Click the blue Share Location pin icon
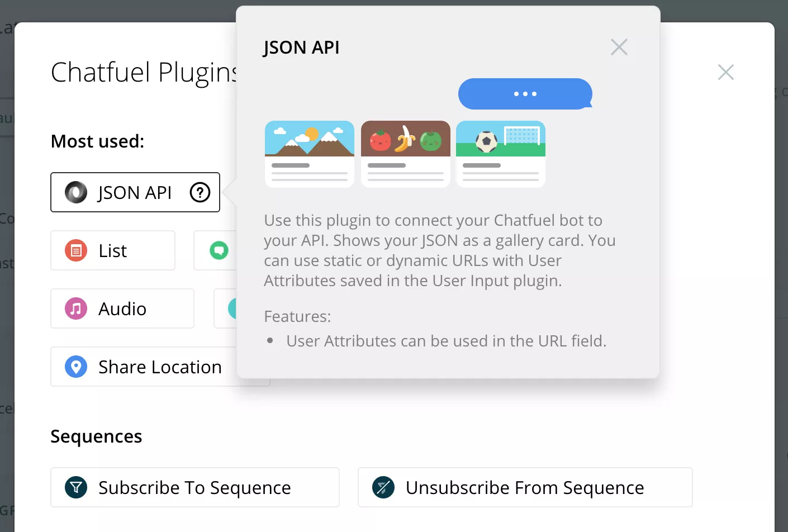This screenshot has height=532, width=788. [75, 367]
